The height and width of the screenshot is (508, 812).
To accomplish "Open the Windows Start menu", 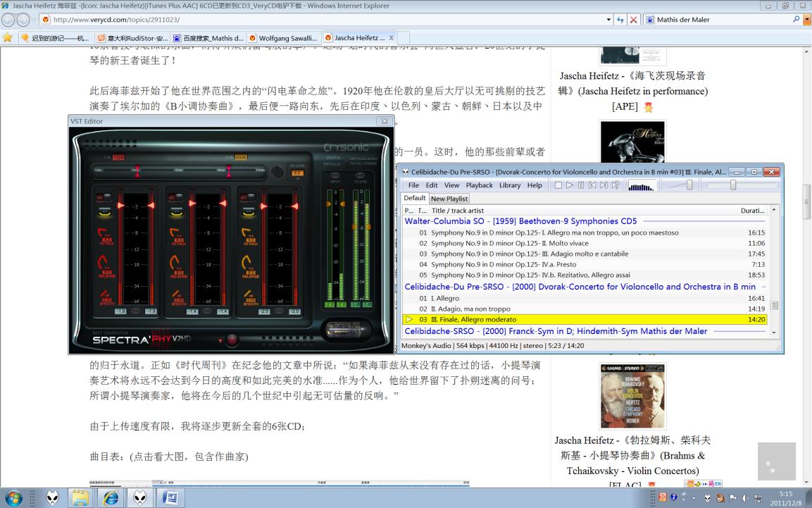I will [13, 497].
